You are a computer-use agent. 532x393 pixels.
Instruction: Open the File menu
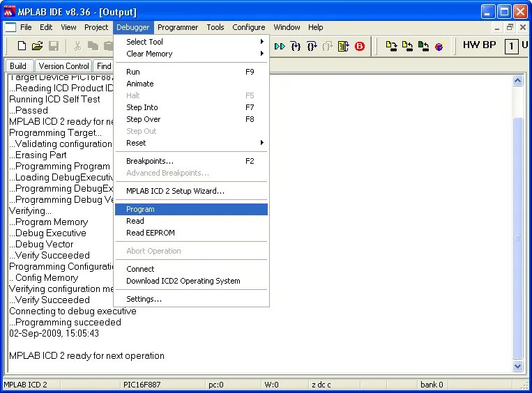(26, 27)
